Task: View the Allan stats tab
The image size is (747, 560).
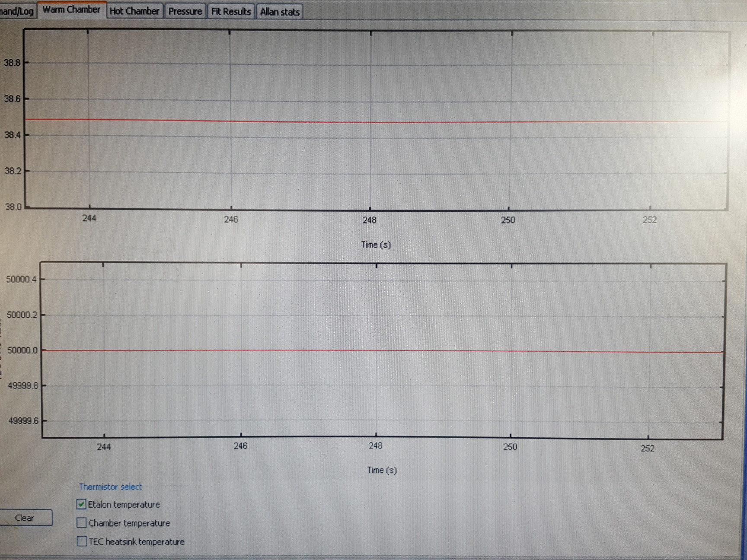Action: tap(279, 12)
